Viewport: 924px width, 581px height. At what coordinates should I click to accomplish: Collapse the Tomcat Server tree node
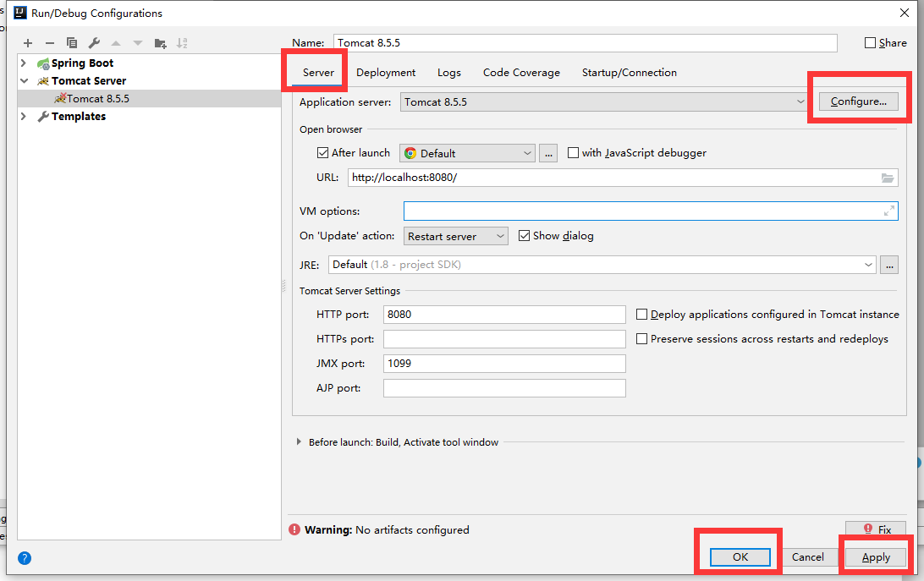click(25, 80)
